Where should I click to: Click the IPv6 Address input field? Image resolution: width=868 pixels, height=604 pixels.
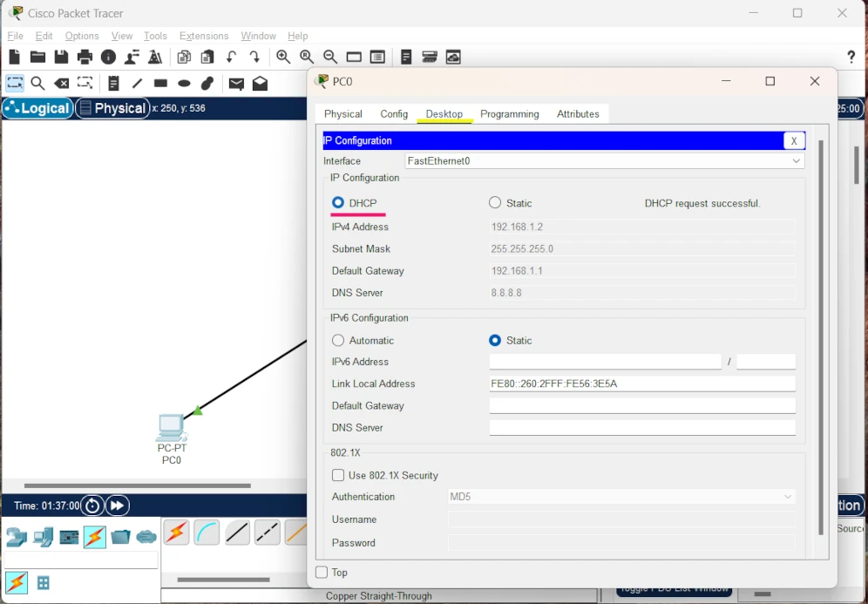605,362
